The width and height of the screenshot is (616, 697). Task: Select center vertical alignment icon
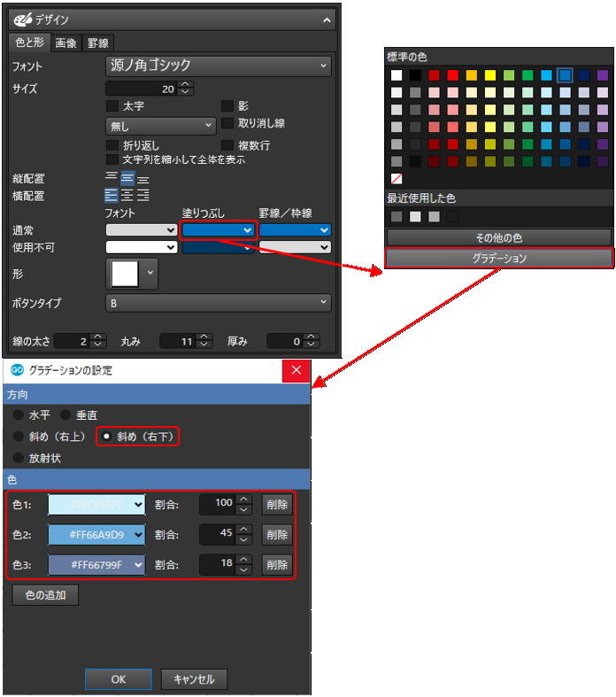click(x=127, y=178)
